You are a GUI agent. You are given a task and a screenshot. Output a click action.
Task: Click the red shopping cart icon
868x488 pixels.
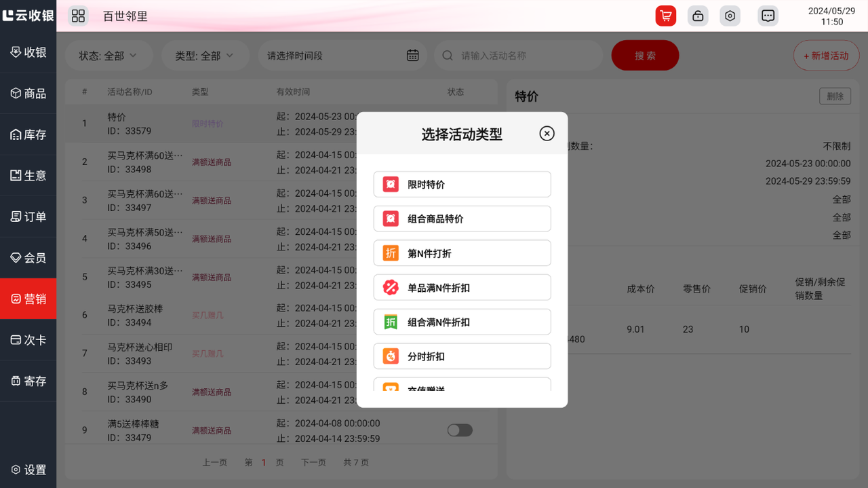[x=665, y=16]
